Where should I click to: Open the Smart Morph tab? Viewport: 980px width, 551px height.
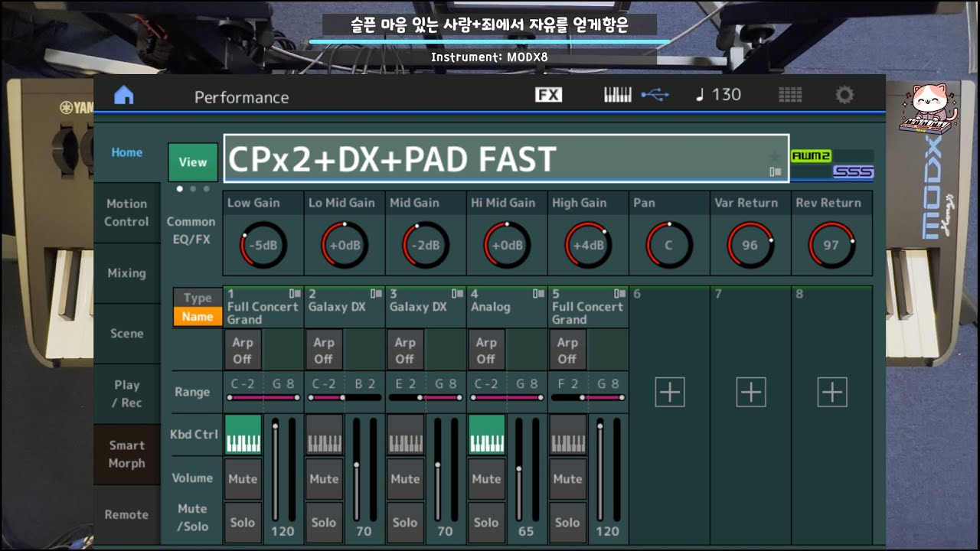pos(127,455)
